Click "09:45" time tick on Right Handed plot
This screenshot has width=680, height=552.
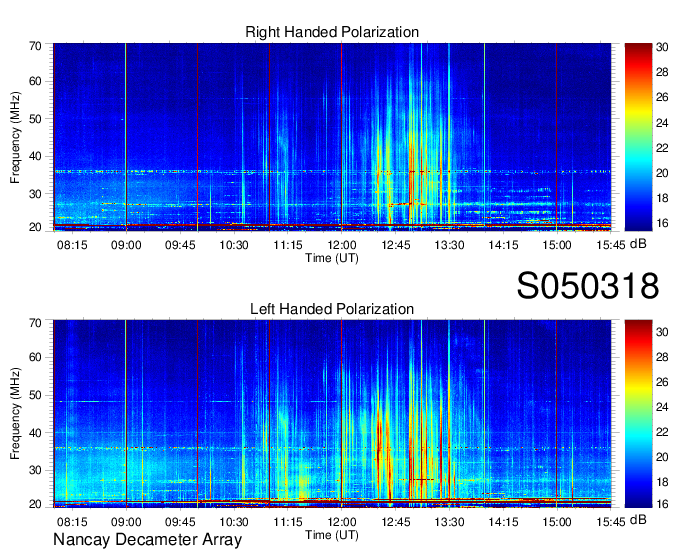180,245
